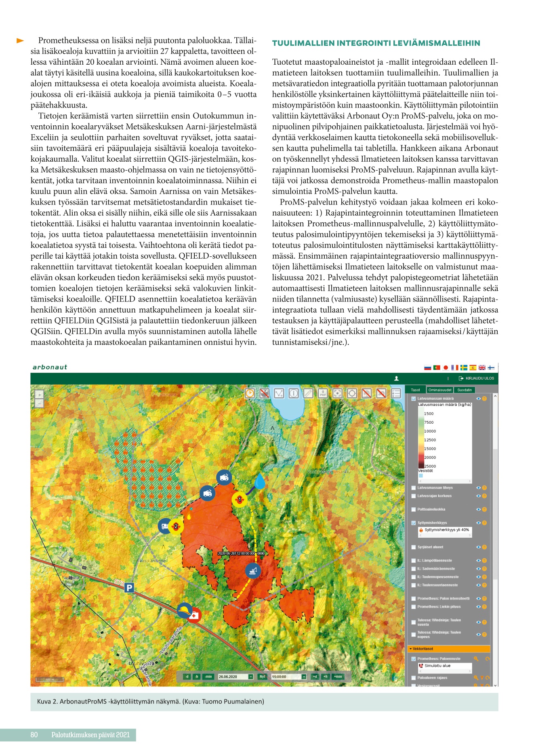Click the number 1 yellow fire marker
Screen dimensions: 534x756
[x=240, y=500]
